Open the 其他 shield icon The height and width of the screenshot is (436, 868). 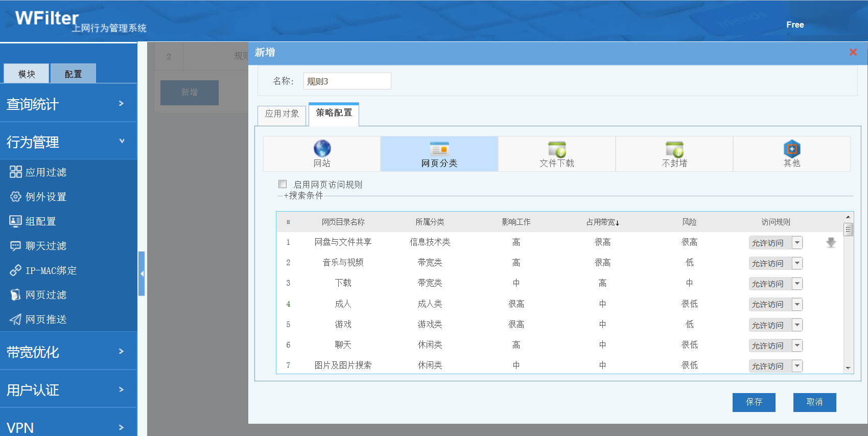(791, 149)
